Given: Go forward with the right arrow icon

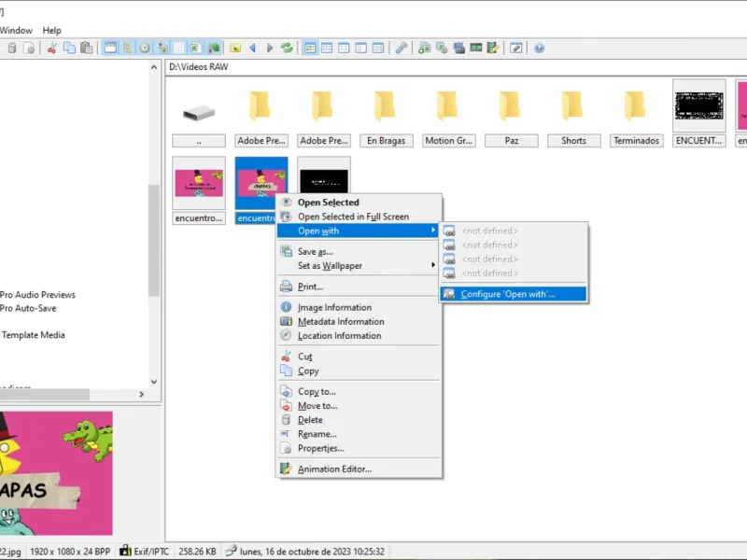Looking at the screenshot, I should point(270,49).
